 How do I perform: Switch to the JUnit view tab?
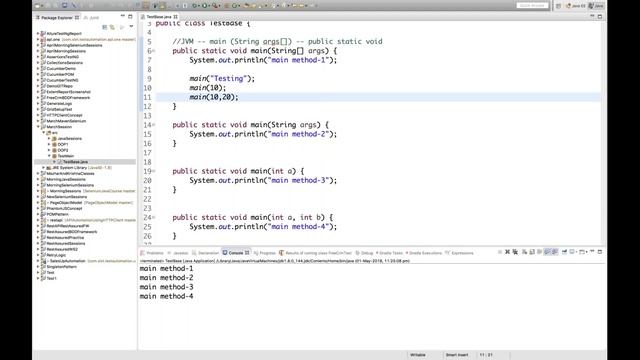click(x=91, y=18)
